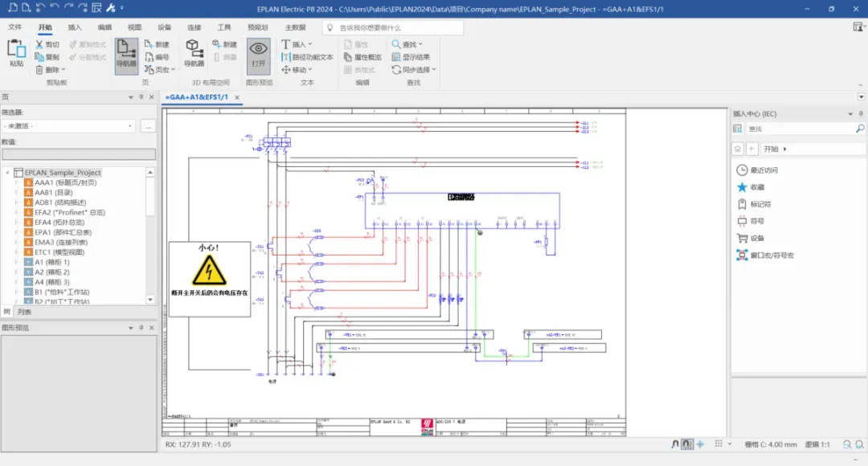Open 收藏 favorites in insert center

click(751, 187)
